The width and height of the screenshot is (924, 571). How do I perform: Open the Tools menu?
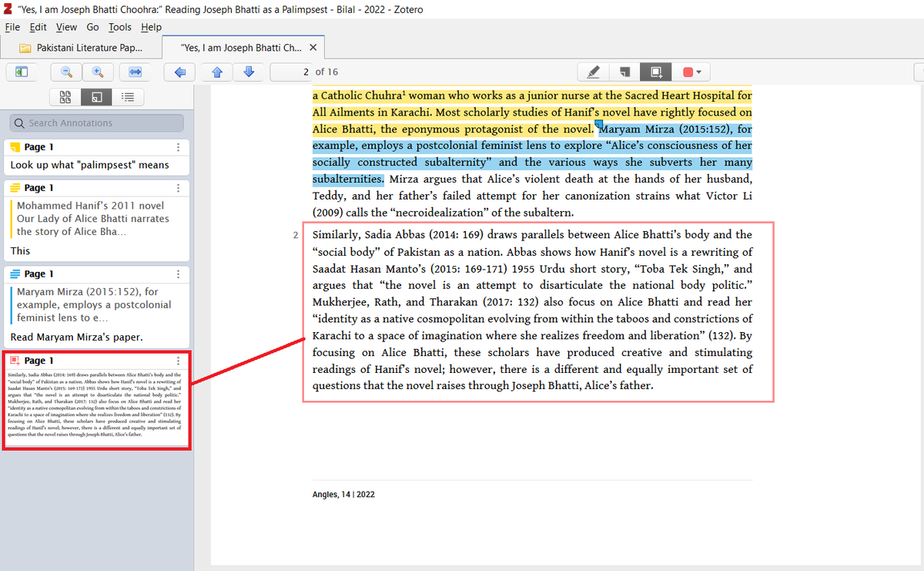(x=119, y=26)
